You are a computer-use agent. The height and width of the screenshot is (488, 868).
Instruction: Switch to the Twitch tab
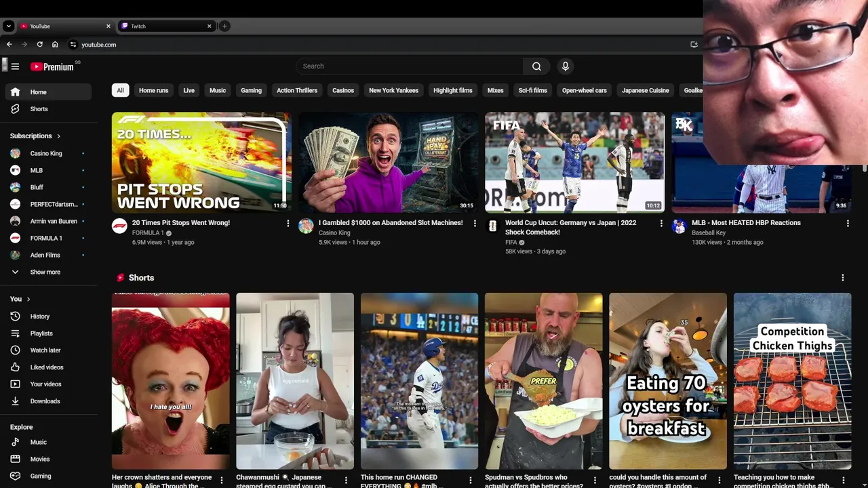[x=166, y=26]
